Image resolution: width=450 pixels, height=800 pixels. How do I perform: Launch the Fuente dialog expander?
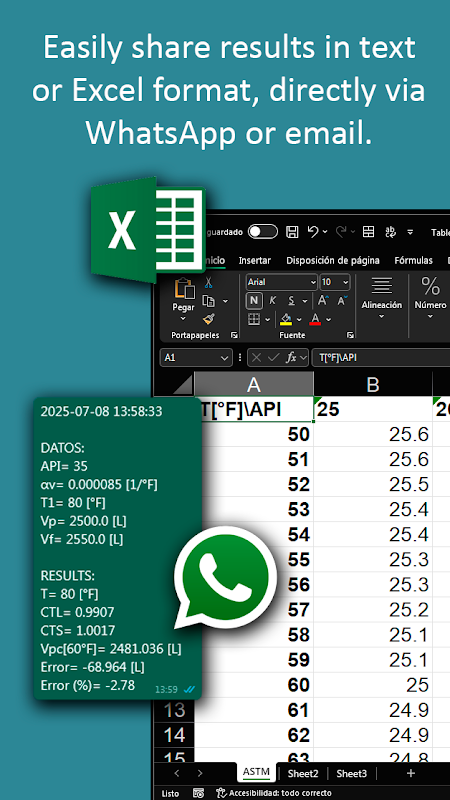[x=351, y=335]
